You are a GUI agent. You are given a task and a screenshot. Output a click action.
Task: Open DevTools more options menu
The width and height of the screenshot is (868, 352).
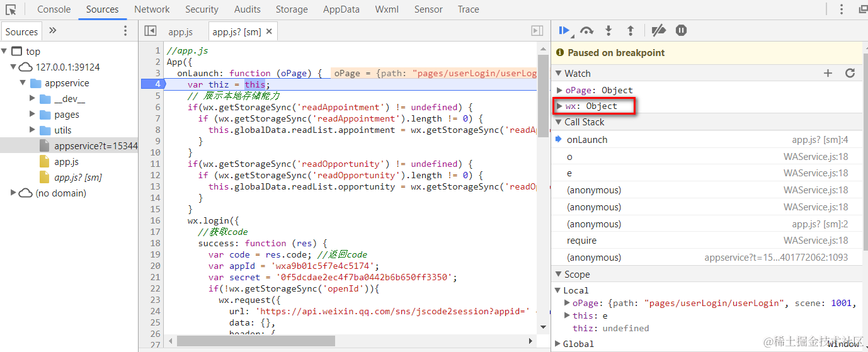coord(842,9)
